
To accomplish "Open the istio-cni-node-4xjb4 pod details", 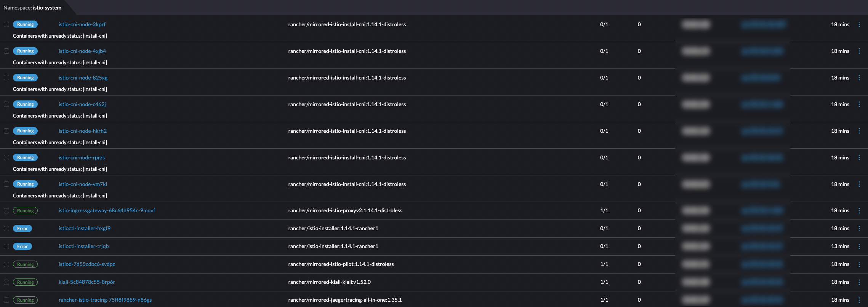I will [82, 51].
